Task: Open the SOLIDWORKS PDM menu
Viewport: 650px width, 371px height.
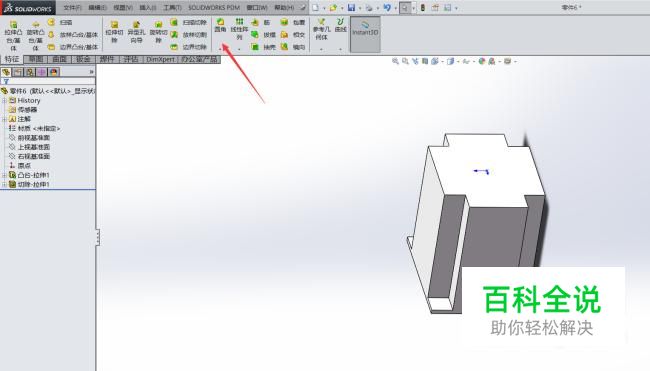Action: click(214, 7)
